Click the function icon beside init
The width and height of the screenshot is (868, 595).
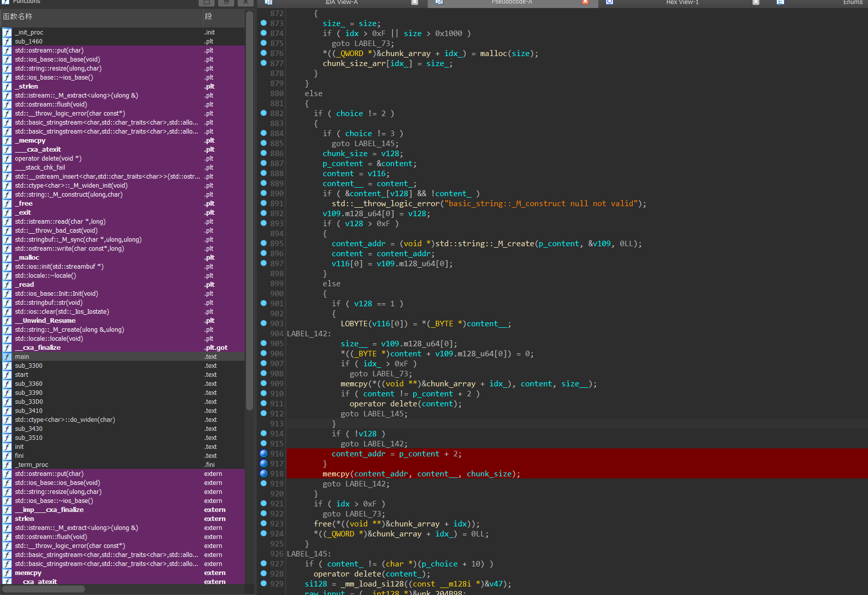coord(8,447)
